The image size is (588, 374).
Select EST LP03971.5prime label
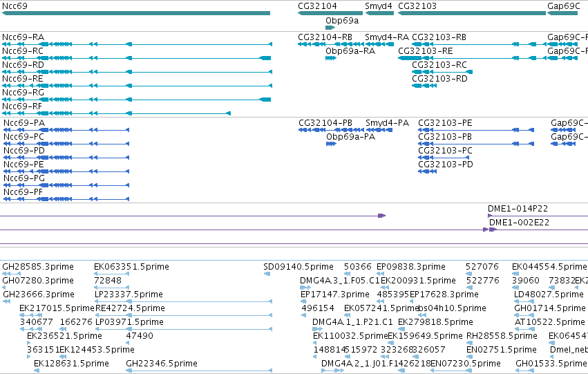click(x=129, y=322)
